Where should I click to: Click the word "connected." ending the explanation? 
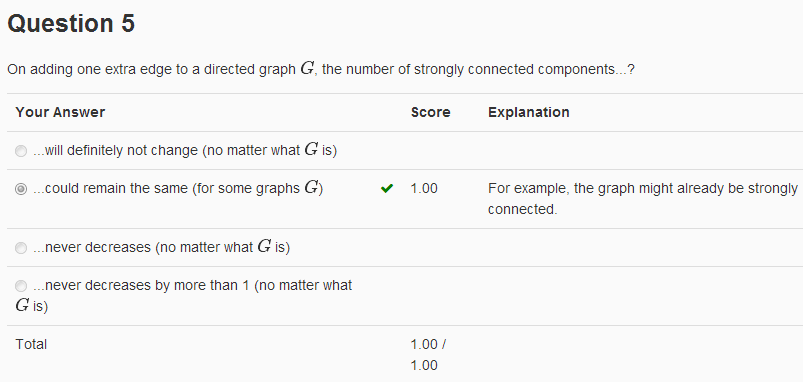coord(522,209)
